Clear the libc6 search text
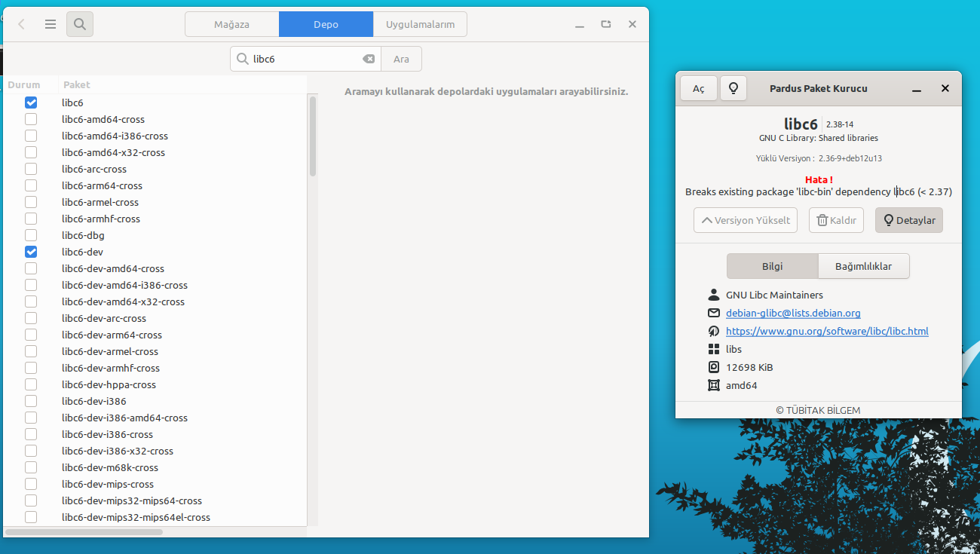Image resolution: width=980 pixels, height=554 pixels. tap(368, 59)
